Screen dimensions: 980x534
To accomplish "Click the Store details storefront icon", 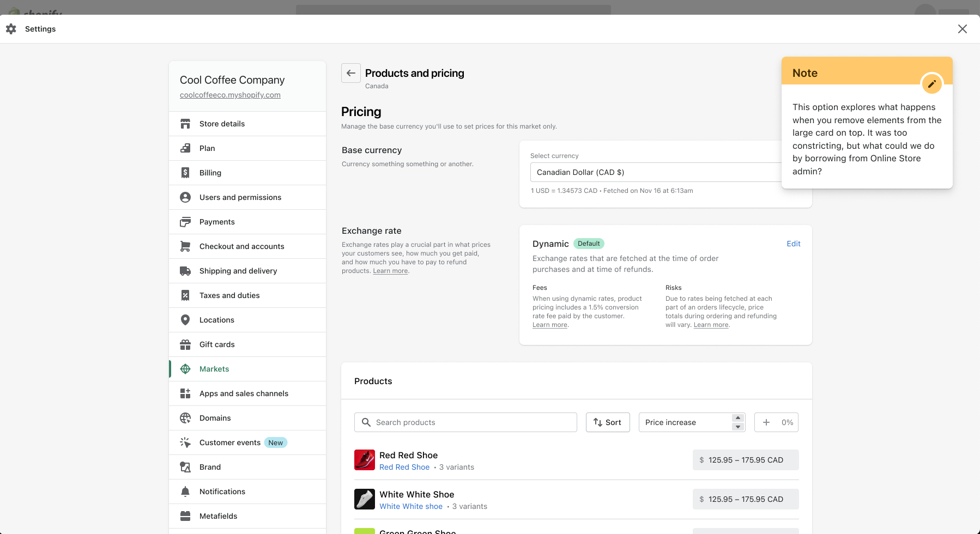I will click(x=185, y=124).
